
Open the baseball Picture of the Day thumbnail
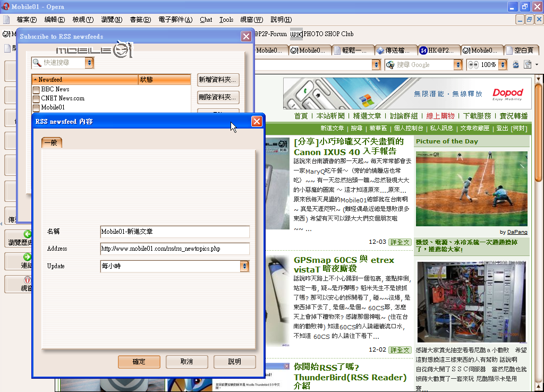[472, 189]
